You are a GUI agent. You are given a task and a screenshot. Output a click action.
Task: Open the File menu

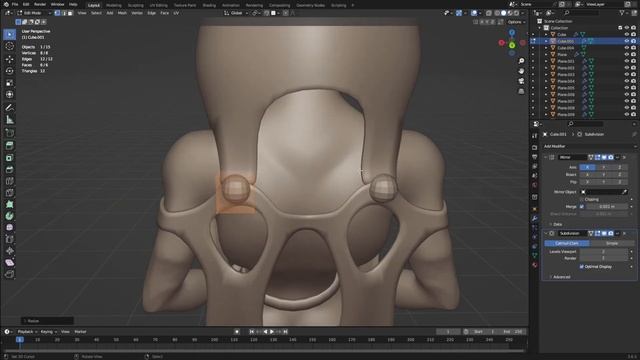(15, 4)
